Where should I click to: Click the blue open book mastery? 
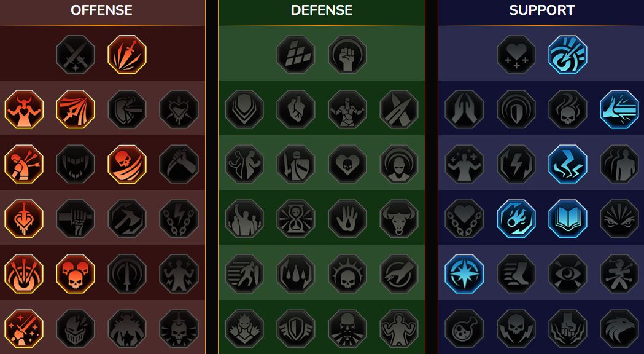click(x=568, y=219)
